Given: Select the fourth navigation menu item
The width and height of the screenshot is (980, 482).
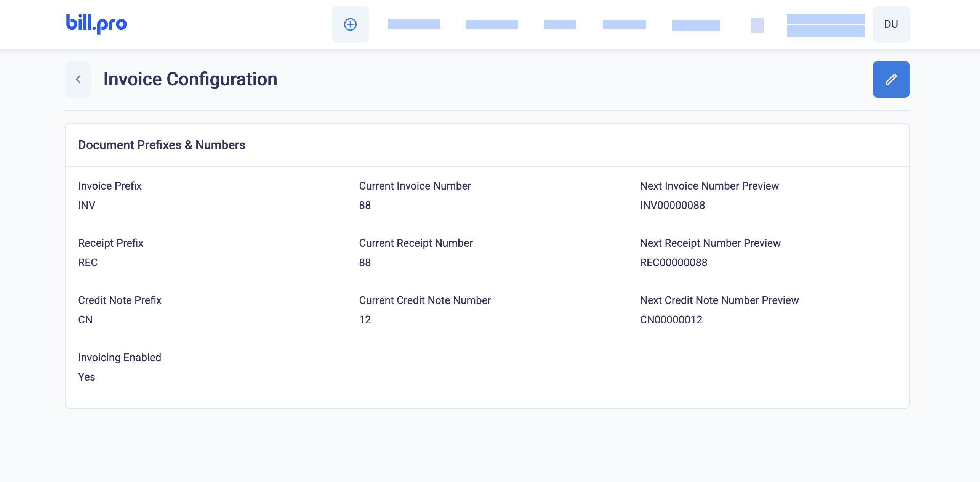Looking at the screenshot, I should pos(624,24).
